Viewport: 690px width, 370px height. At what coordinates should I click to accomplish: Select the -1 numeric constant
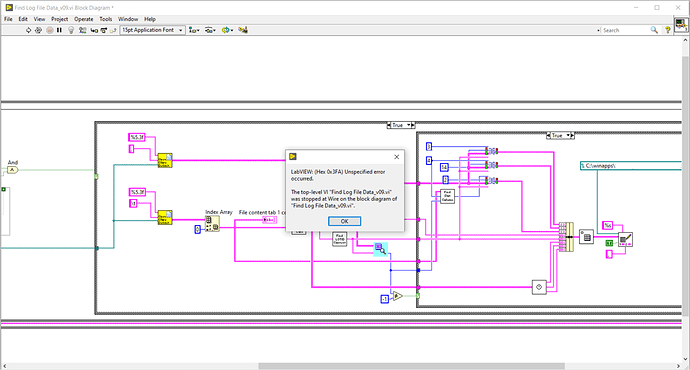[x=385, y=299]
